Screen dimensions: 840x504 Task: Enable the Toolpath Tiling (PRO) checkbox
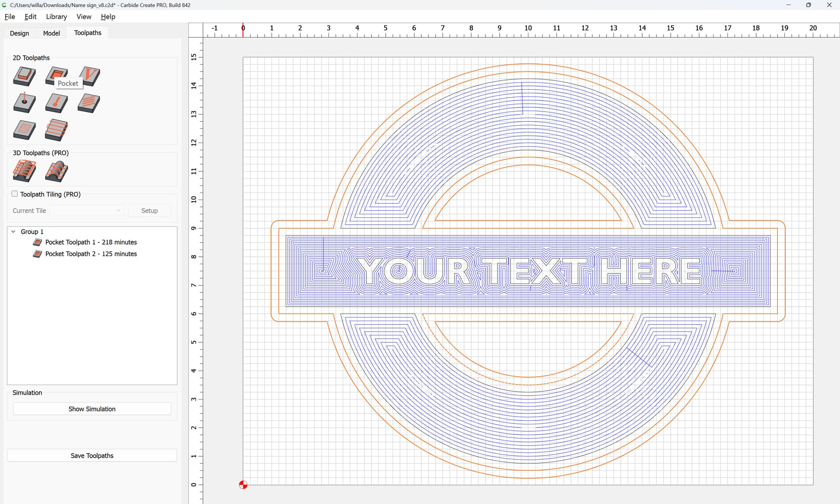(x=15, y=194)
